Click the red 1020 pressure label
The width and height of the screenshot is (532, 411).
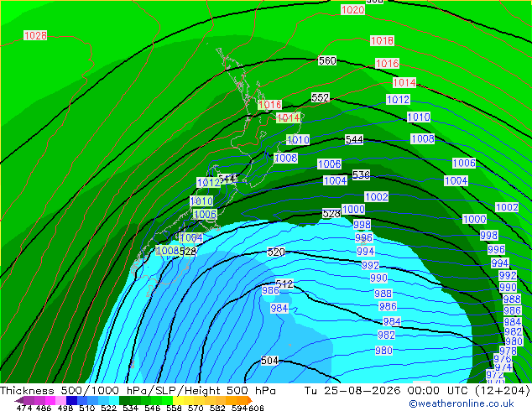353,10
